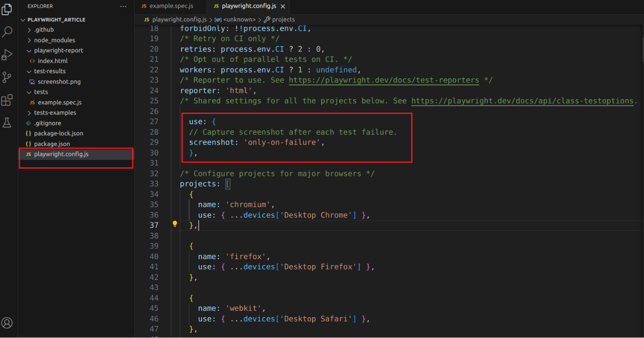Switch to the example.spec.js tab
The width and height of the screenshot is (644, 338).
pyautogui.click(x=171, y=6)
